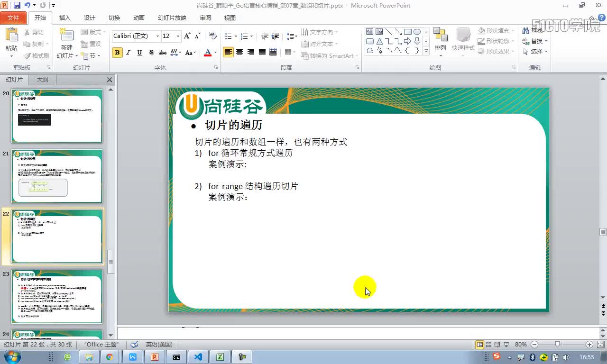Switch to Outline (大纲) pane tab
The width and height of the screenshot is (607, 364).
tap(42, 80)
